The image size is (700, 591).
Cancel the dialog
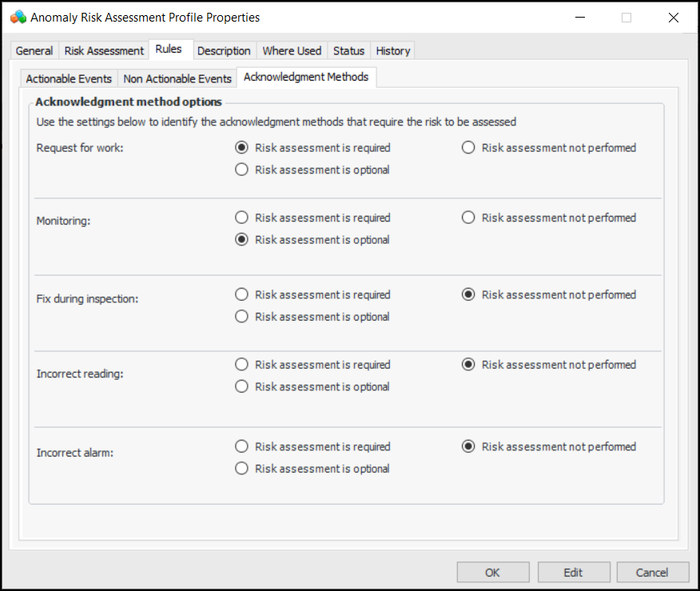tap(652, 572)
